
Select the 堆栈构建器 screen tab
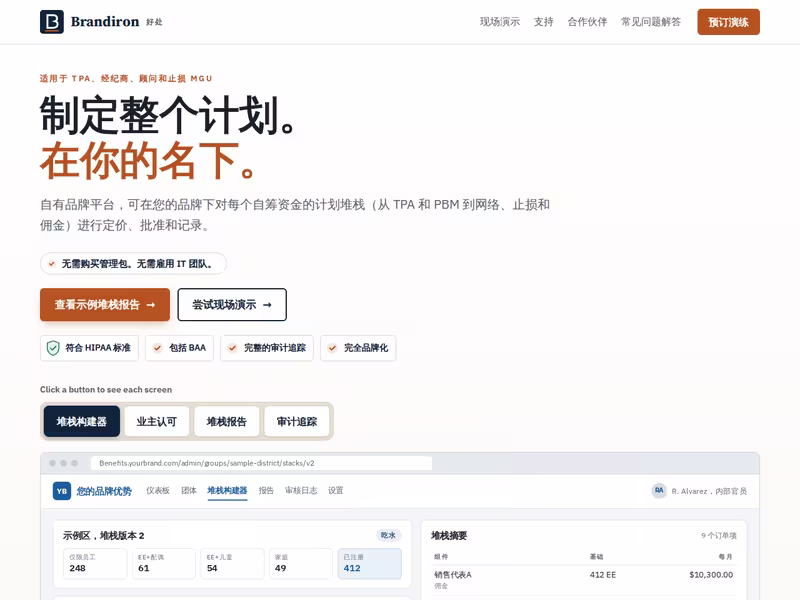click(x=82, y=421)
